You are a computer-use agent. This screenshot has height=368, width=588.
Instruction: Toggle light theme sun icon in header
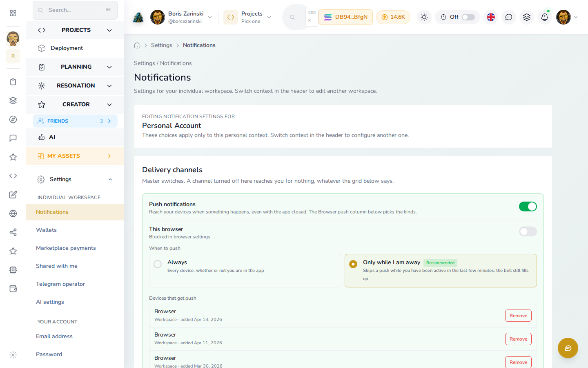tap(424, 17)
